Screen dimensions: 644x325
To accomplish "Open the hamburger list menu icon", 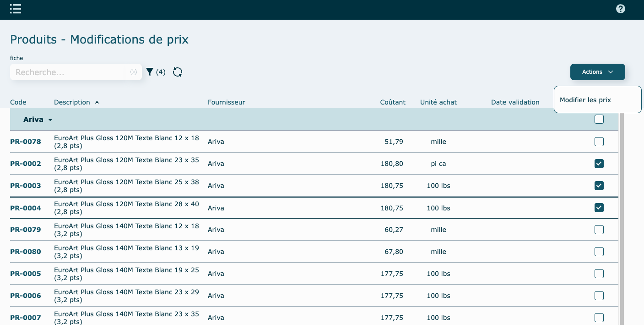I will [x=16, y=9].
